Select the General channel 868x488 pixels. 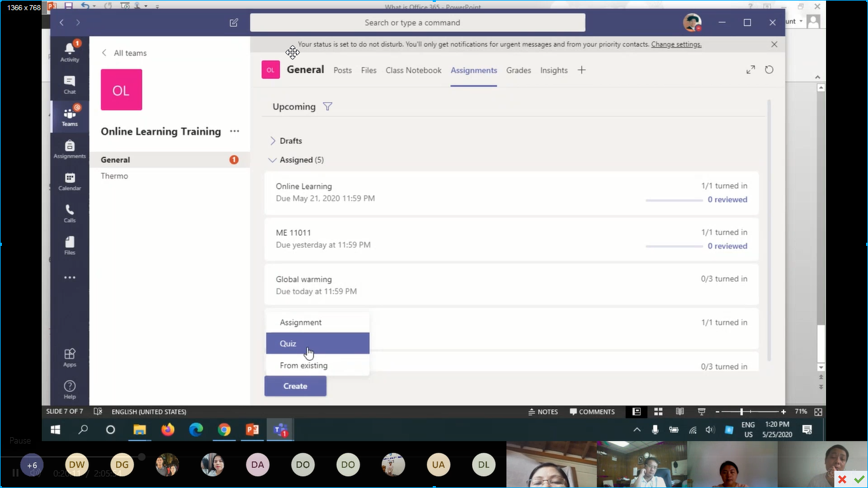point(170,160)
